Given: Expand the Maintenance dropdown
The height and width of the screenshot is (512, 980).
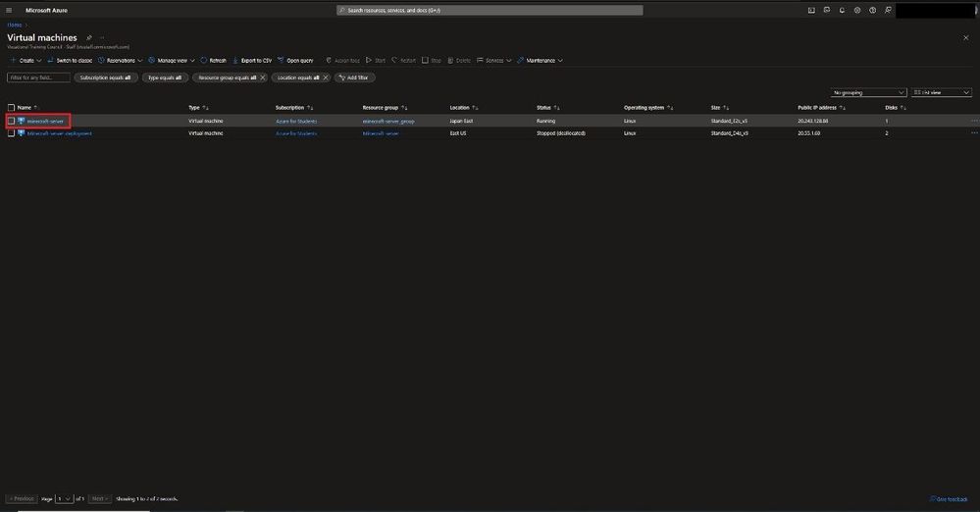Looking at the screenshot, I should 541,61.
